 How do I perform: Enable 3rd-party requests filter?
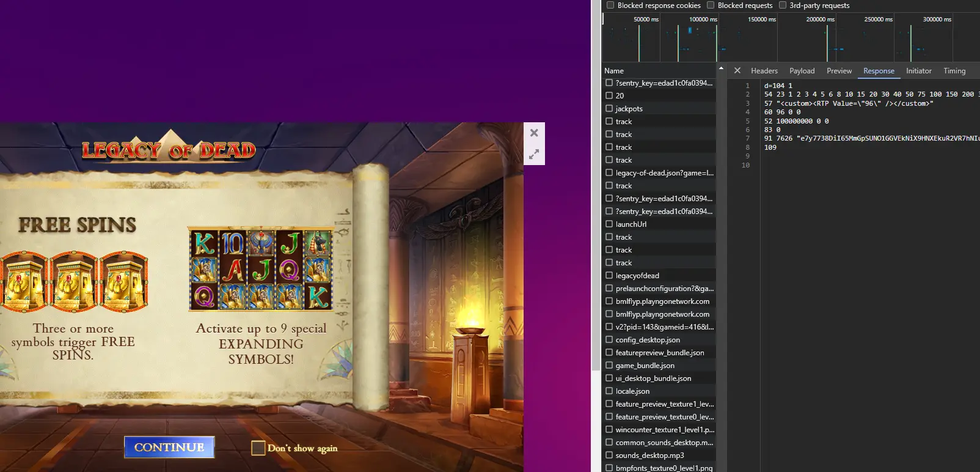point(783,6)
